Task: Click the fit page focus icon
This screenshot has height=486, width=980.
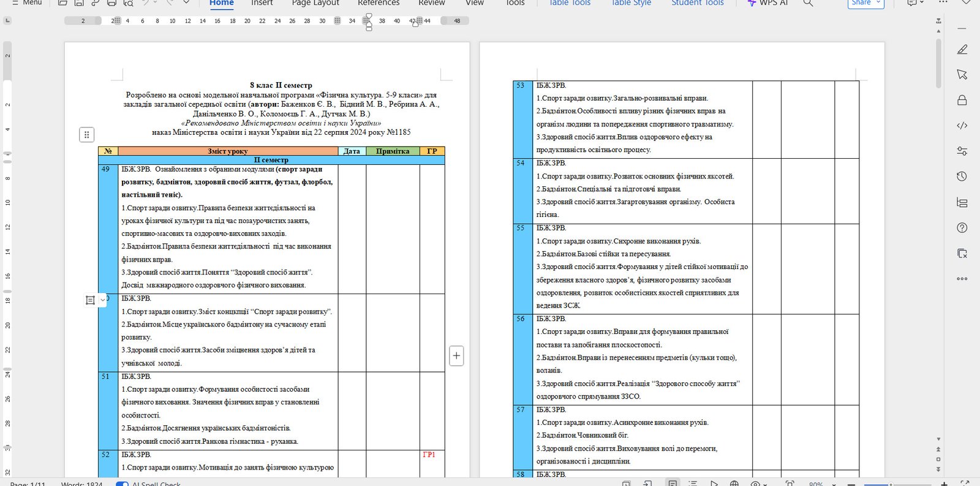Action: [790, 484]
